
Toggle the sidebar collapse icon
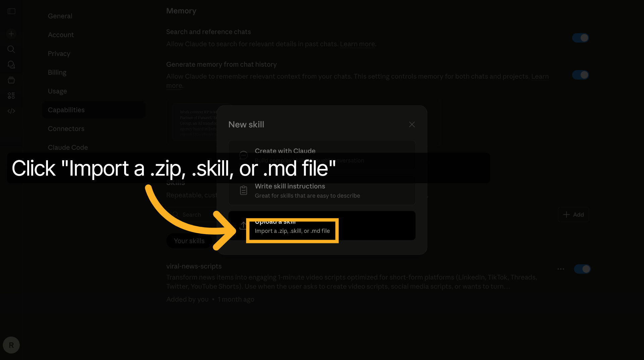pos(11,11)
